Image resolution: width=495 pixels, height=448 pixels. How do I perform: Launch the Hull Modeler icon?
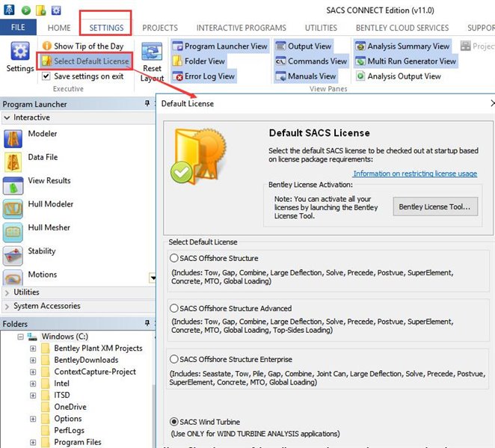tap(13, 209)
